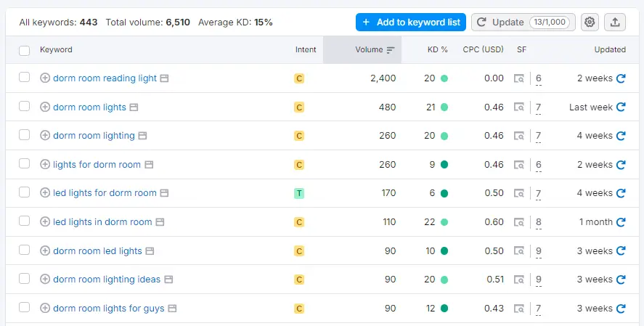Image resolution: width=644 pixels, height=326 pixels.
Task: Click plus icon beside dorm room led lights
Action: click(x=45, y=251)
